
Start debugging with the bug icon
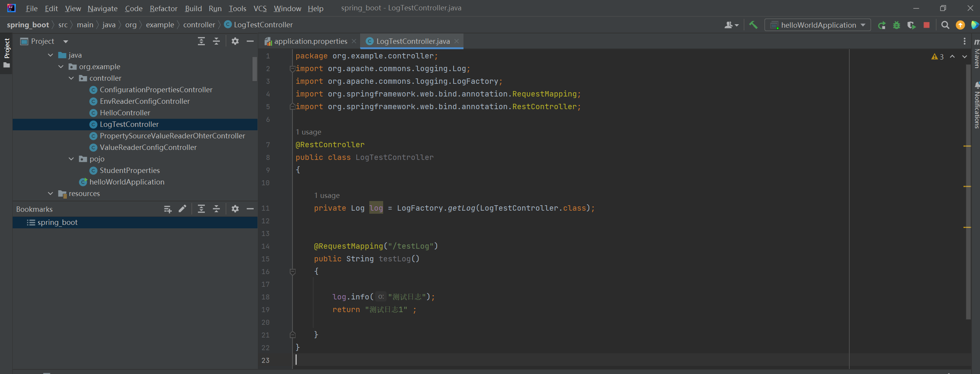click(897, 25)
